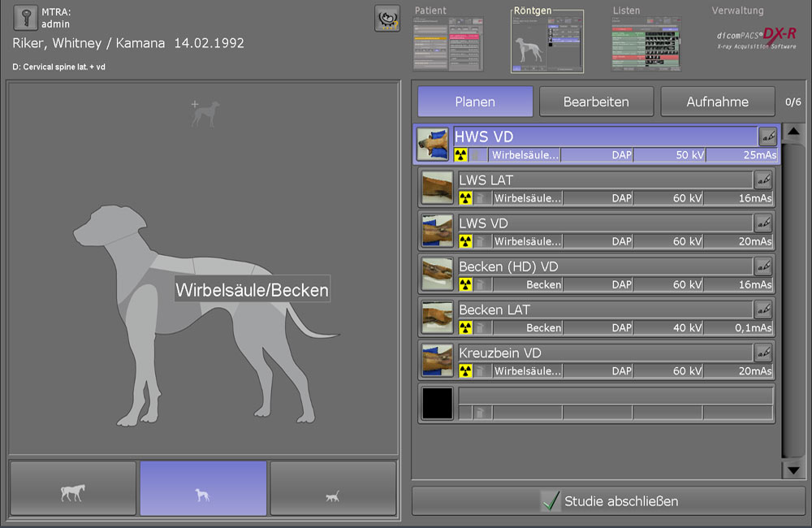
Task: Select the cat species button
Action: (x=333, y=488)
